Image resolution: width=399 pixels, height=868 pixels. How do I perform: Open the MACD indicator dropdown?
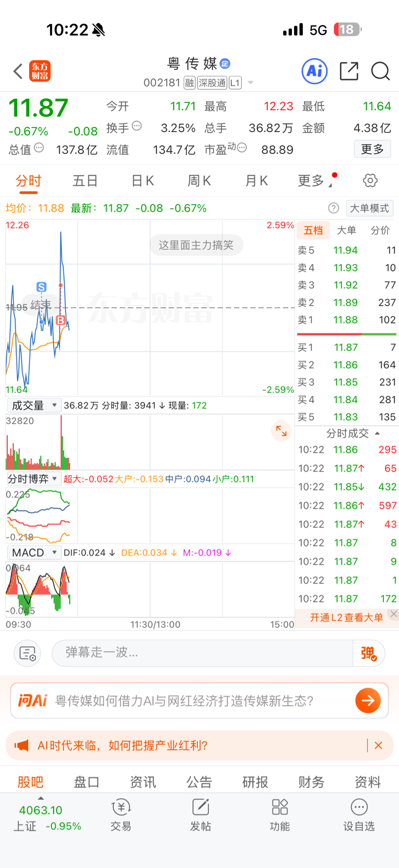tap(34, 552)
